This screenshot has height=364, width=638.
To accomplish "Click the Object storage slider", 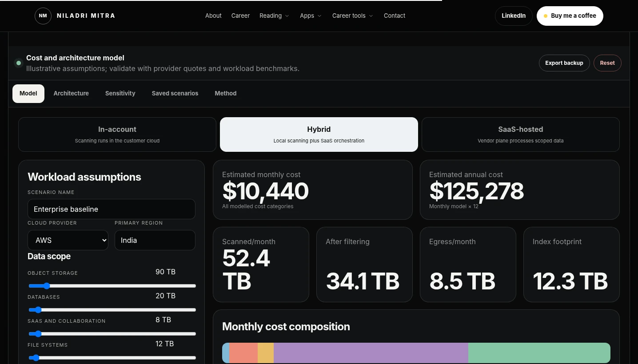I will [112, 286].
